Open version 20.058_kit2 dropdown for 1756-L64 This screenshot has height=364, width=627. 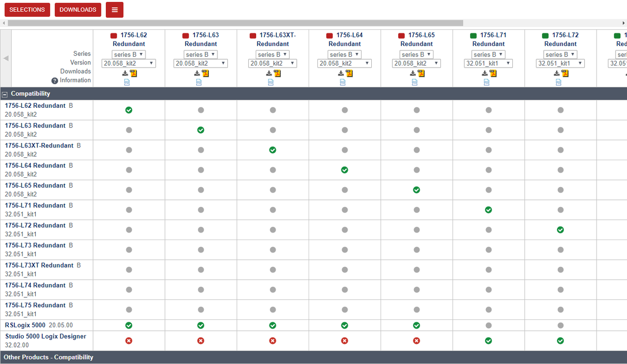(344, 63)
